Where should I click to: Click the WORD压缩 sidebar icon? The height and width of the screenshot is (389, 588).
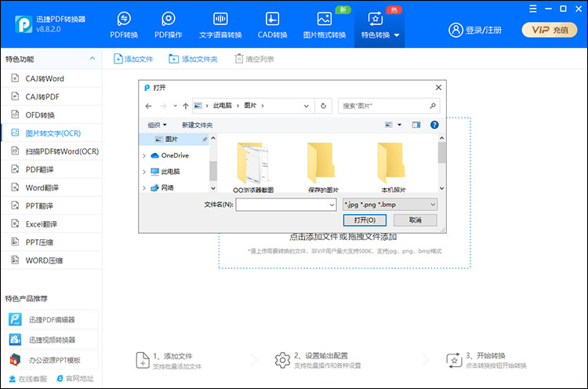pyautogui.click(x=15, y=260)
